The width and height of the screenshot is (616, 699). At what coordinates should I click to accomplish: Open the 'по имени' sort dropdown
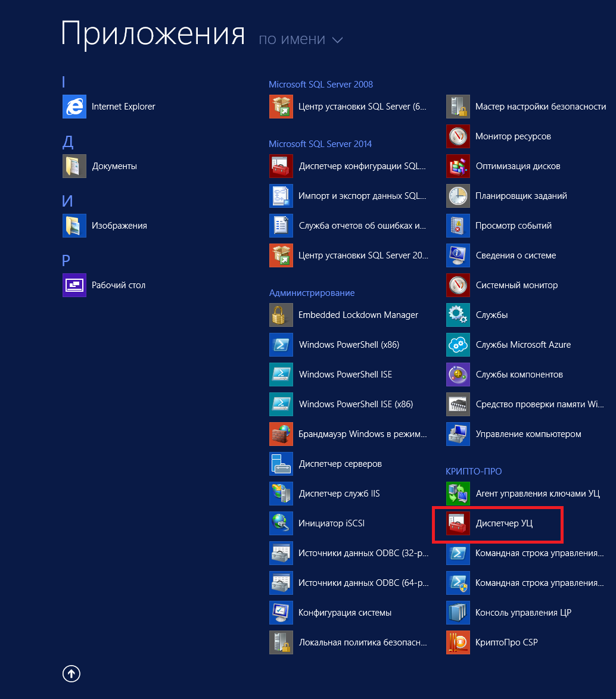pos(301,39)
